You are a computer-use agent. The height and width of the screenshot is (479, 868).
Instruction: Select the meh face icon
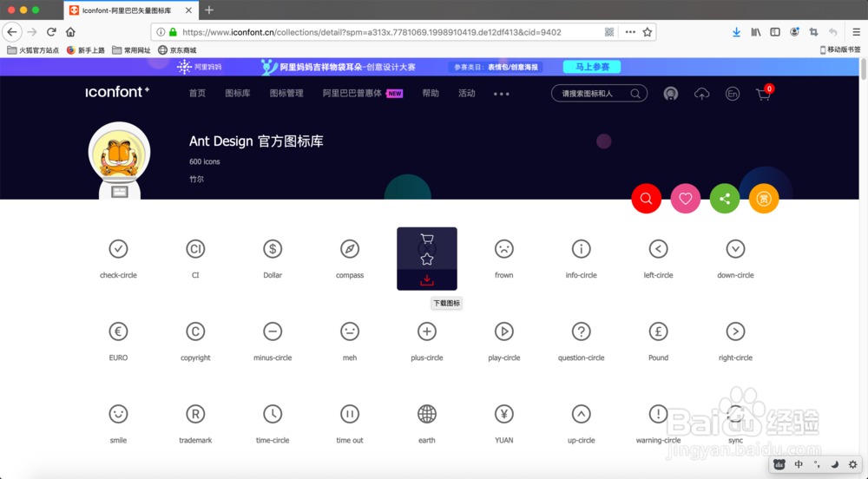(350, 331)
